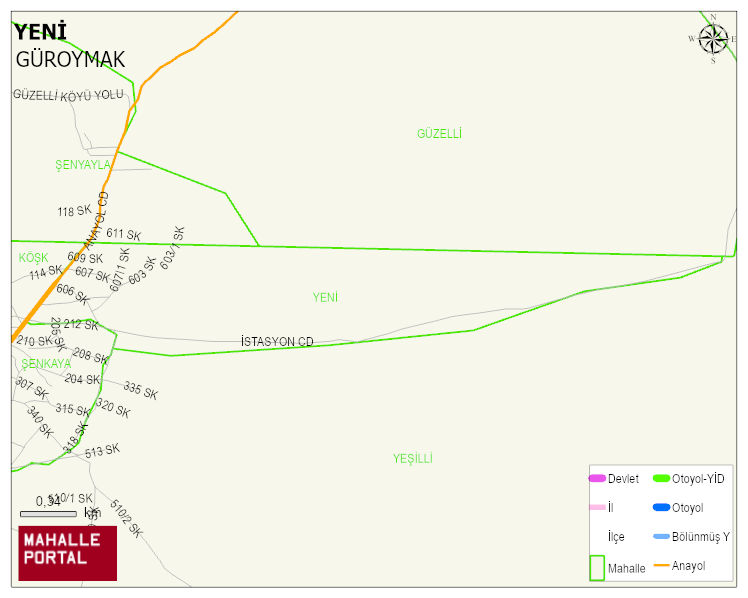Click the İSTASYON CD street label
748x598 pixels.
(277, 342)
